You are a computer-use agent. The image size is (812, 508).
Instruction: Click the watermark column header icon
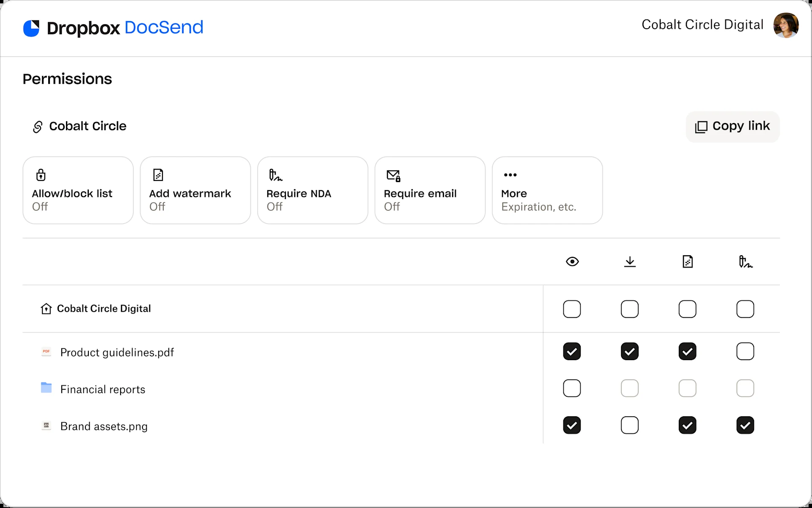pyautogui.click(x=688, y=262)
